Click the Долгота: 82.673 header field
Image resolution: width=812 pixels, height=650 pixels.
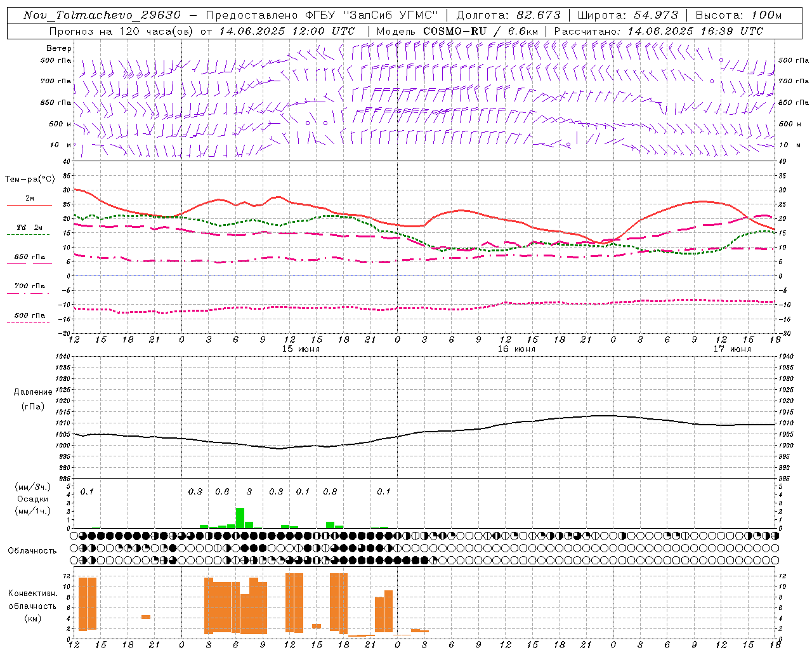pos(508,15)
